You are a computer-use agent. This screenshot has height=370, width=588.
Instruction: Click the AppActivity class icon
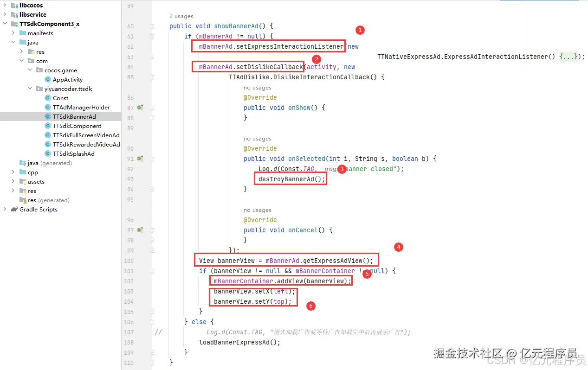(x=47, y=79)
